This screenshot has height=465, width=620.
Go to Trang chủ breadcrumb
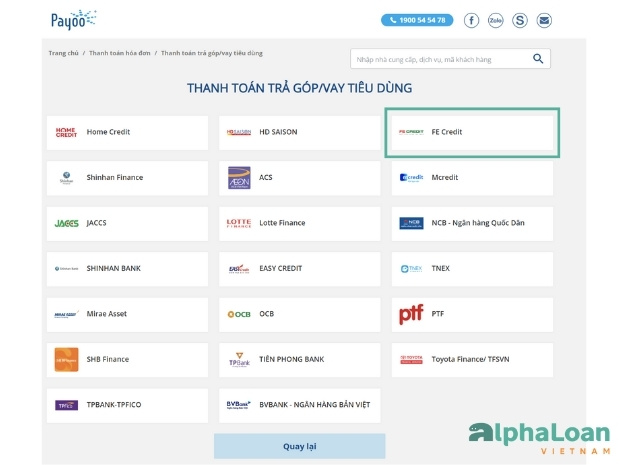(x=64, y=53)
